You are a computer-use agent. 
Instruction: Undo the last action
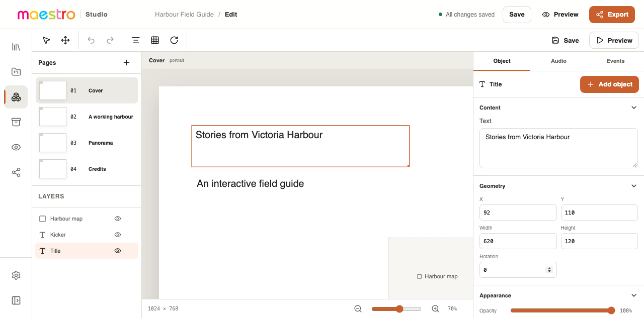pos(91,40)
